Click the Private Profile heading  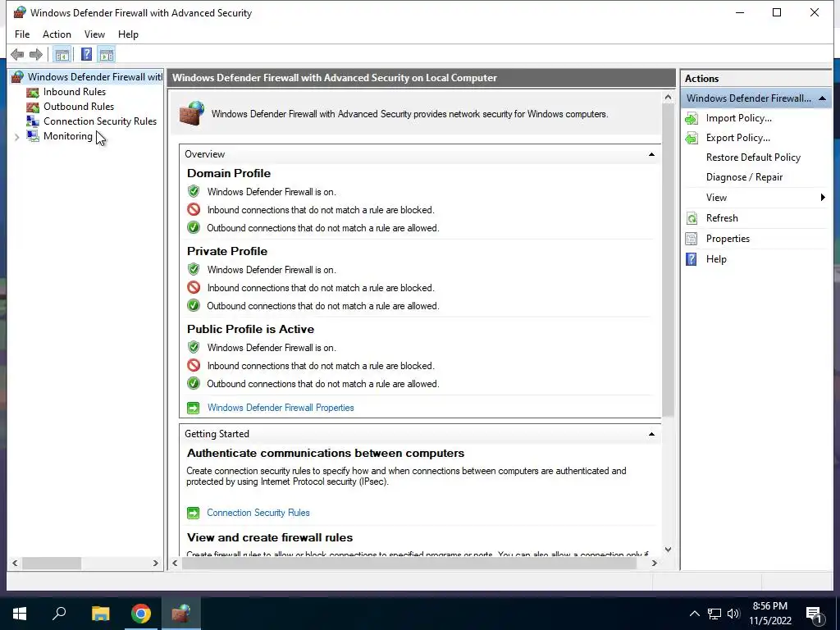[x=227, y=251]
